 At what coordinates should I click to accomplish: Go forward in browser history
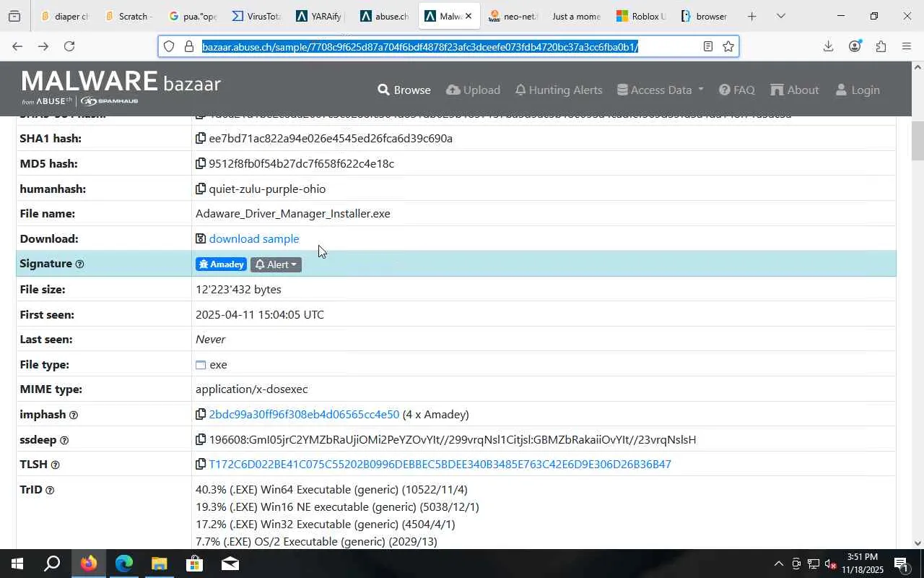tap(43, 46)
